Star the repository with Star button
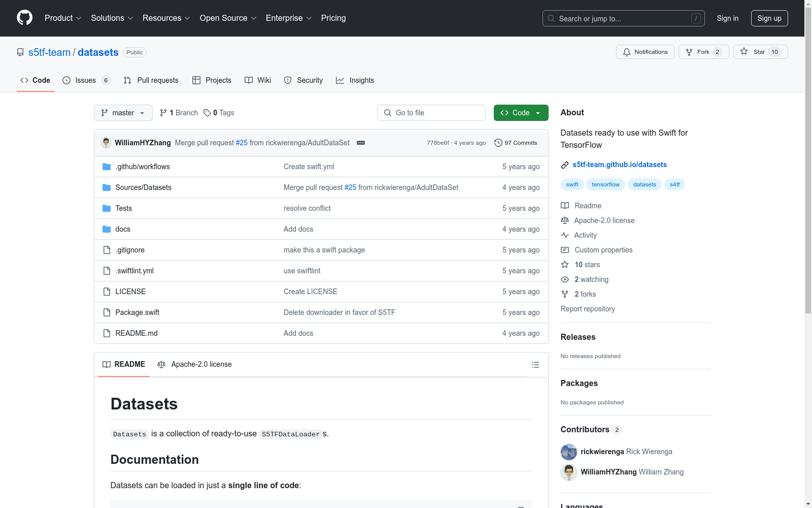 coord(760,52)
